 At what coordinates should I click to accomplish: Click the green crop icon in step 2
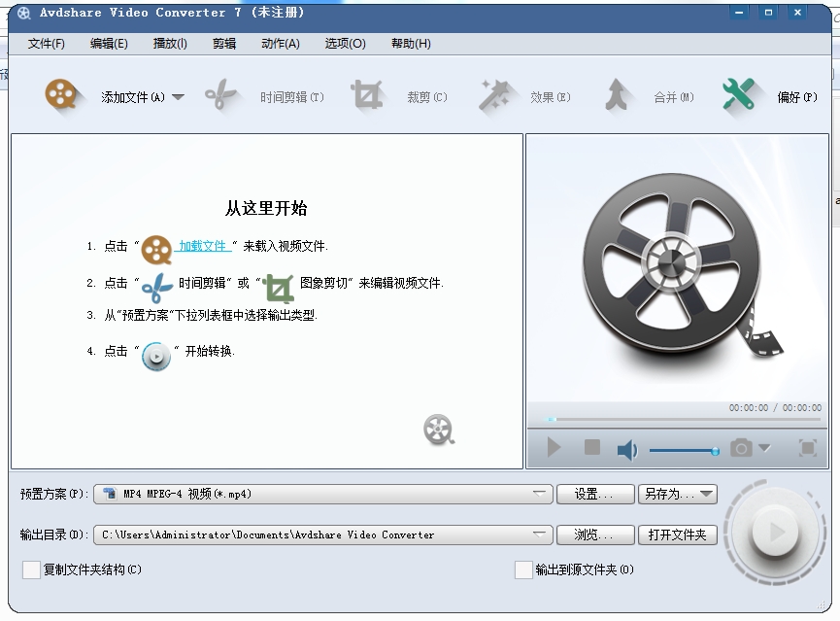tap(278, 288)
